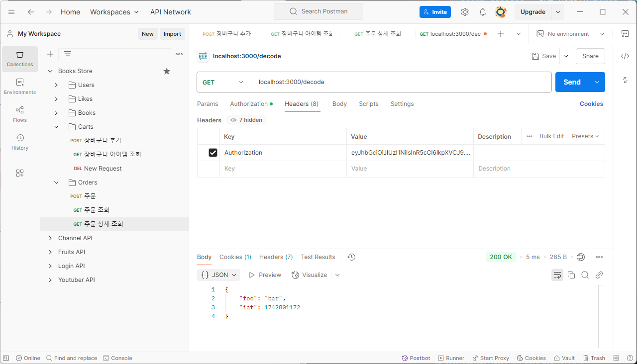The width and height of the screenshot is (637, 364).
Task: Open History in the sidebar
Action: pos(20,143)
